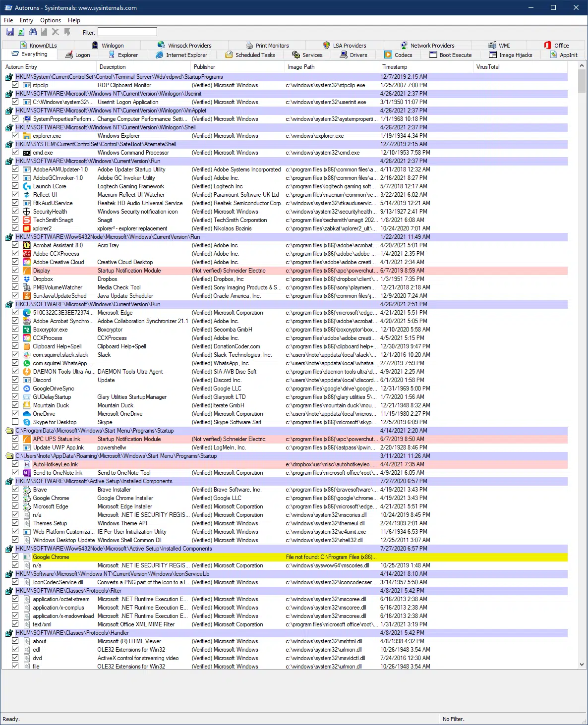Click the Launch LCore Logitech icon
The image size is (588, 725).
click(27, 186)
